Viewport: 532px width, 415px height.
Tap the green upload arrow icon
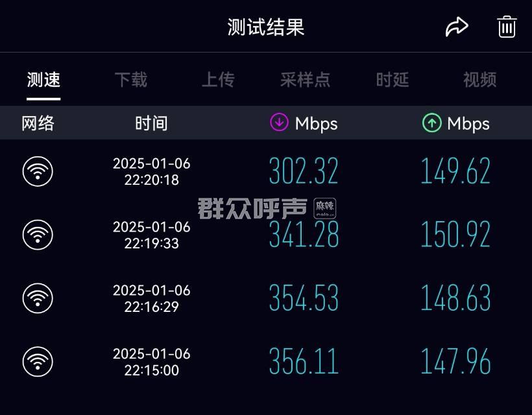(431, 123)
